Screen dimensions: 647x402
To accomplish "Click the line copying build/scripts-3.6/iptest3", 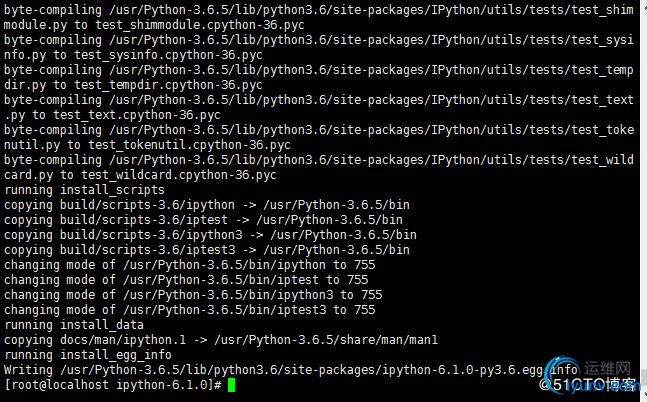I will point(207,250).
